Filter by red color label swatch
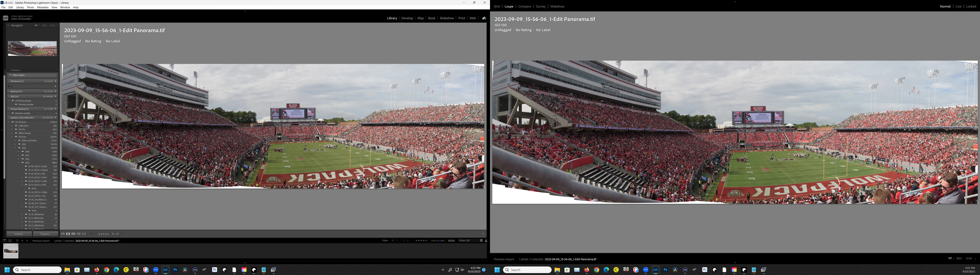The height and width of the screenshot is (275, 980). tap(432, 240)
